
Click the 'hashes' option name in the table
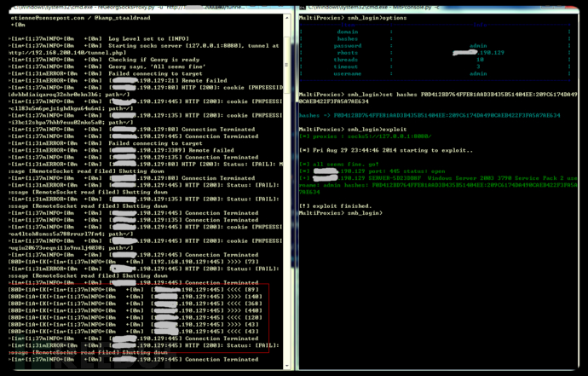[x=348, y=38]
